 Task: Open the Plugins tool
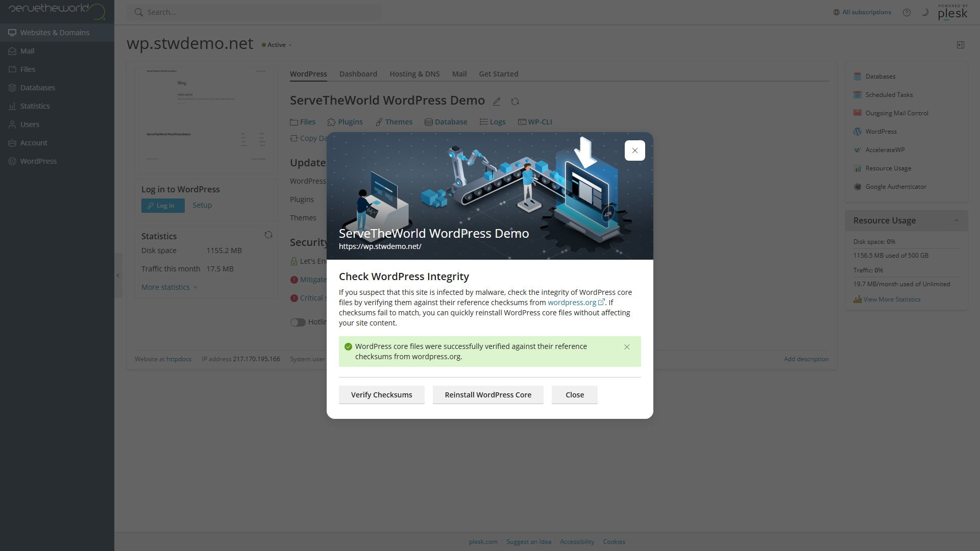(345, 122)
